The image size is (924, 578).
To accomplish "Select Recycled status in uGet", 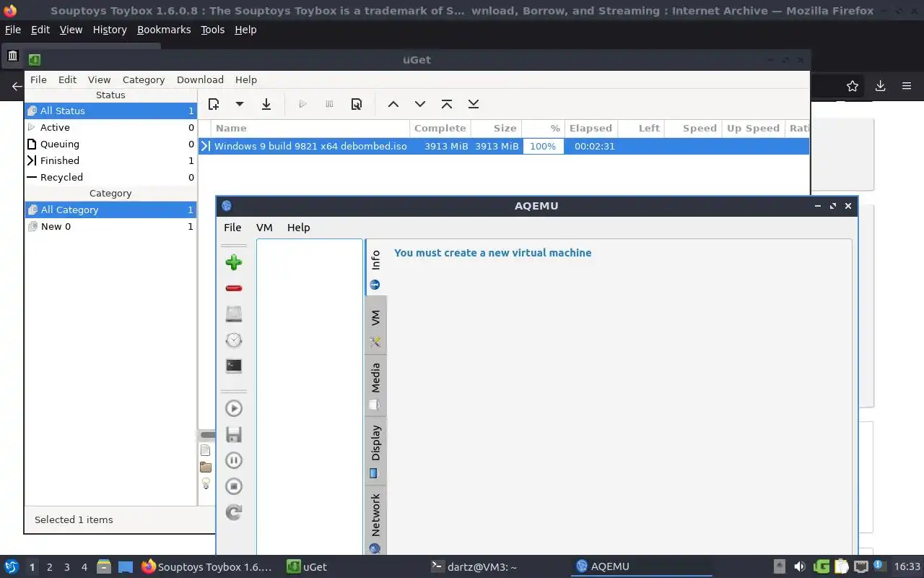I will [x=110, y=177].
